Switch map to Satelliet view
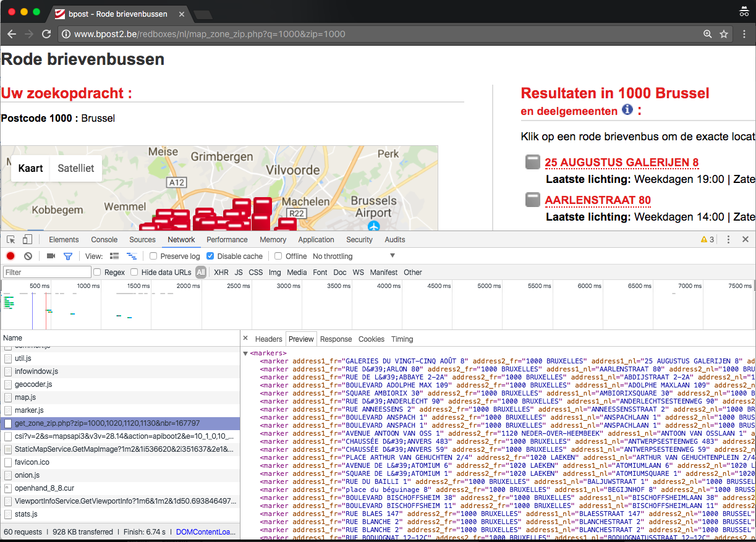Screen dimensions: 756x542 pos(76,168)
